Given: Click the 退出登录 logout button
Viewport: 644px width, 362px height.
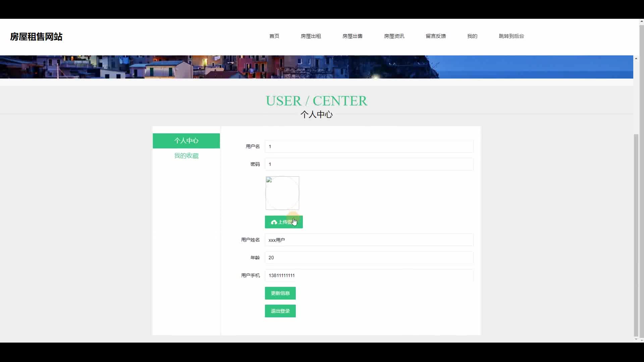Looking at the screenshot, I should click(x=280, y=311).
